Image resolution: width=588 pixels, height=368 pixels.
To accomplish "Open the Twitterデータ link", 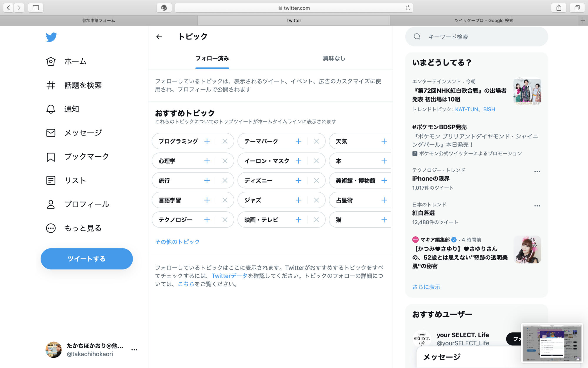I will pyautogui.click(x=230, y=276).
